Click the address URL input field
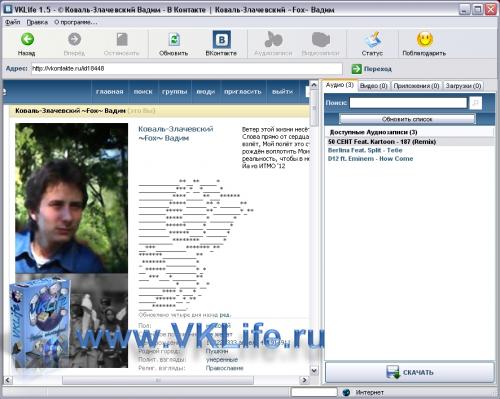The image size is (500, 399). click(x=187, y=69)
